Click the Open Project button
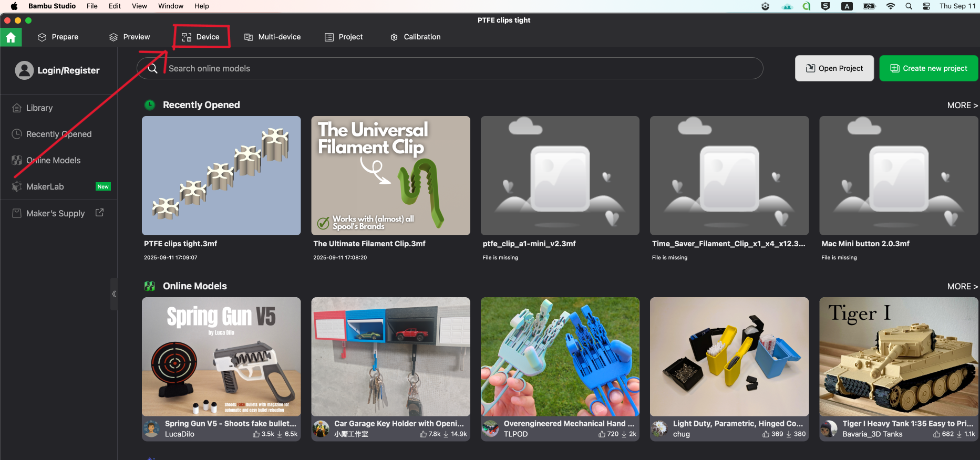Screen dimensions: 980x460 [x=834, y=69]
